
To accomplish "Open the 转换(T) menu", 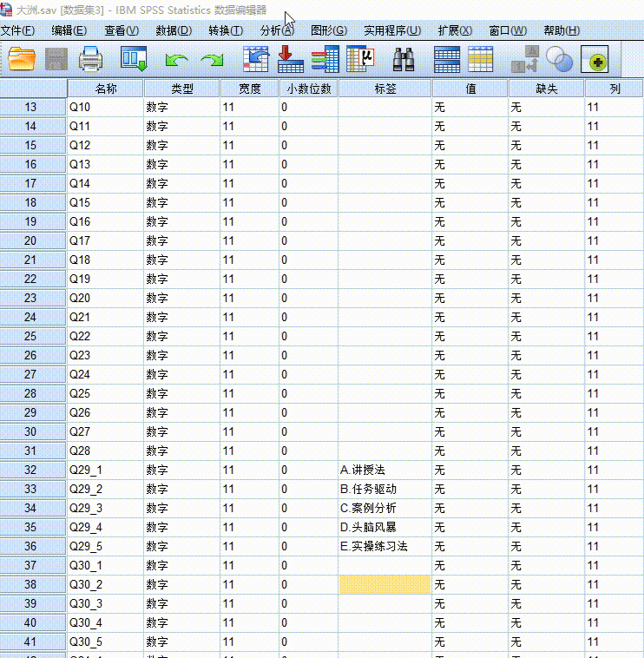I will coord(226,30).
